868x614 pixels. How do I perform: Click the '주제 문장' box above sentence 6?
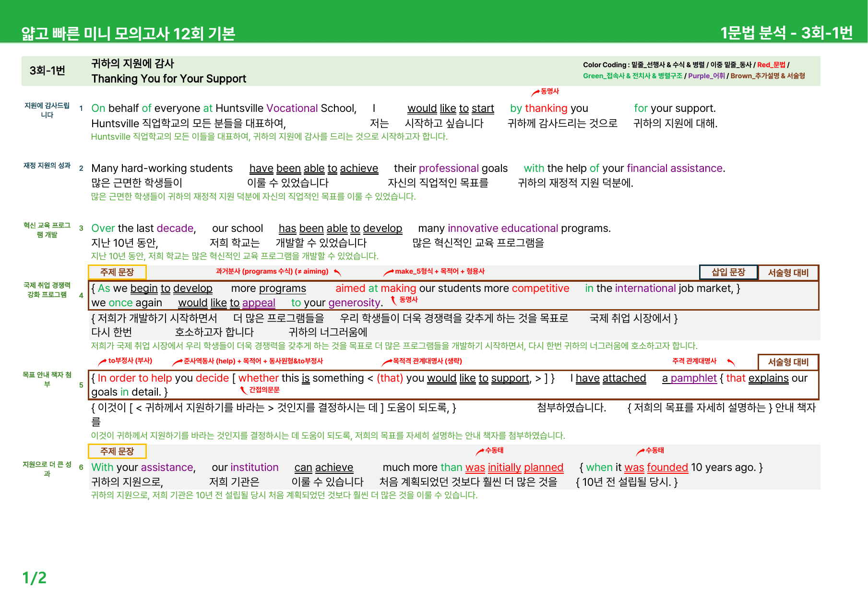click(x=117, y=451)
